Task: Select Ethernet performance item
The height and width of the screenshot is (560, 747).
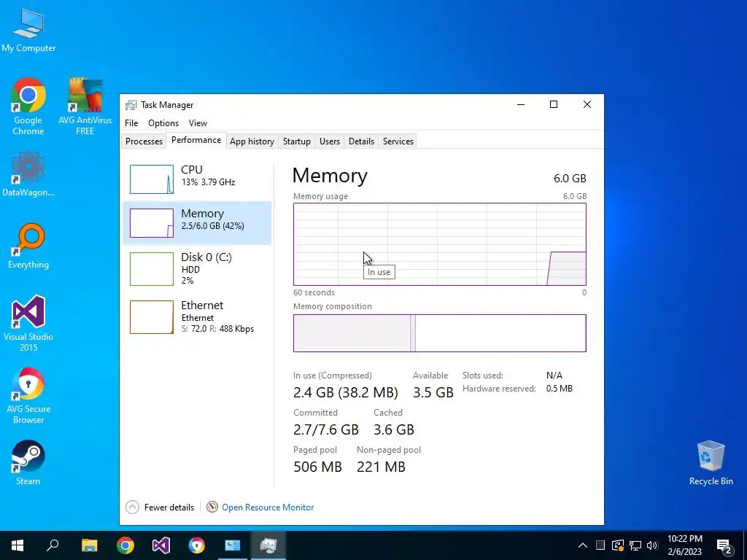Action: (197, 316)
